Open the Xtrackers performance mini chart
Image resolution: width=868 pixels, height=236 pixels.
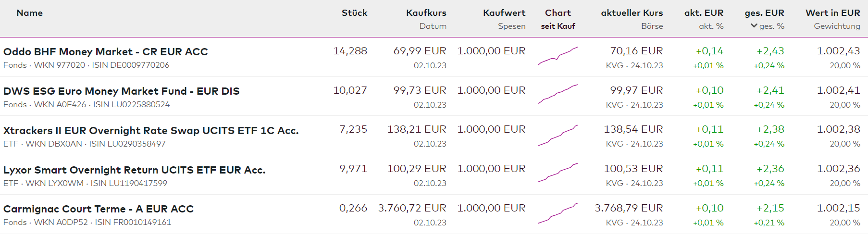point(558,135)
